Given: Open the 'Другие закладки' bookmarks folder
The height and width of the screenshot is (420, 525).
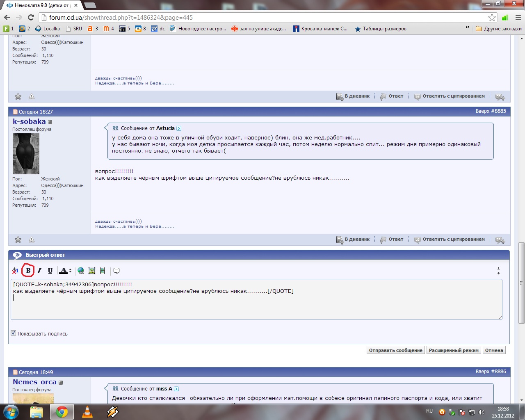Looking at the screenshot, I should [x=499, y=29].
